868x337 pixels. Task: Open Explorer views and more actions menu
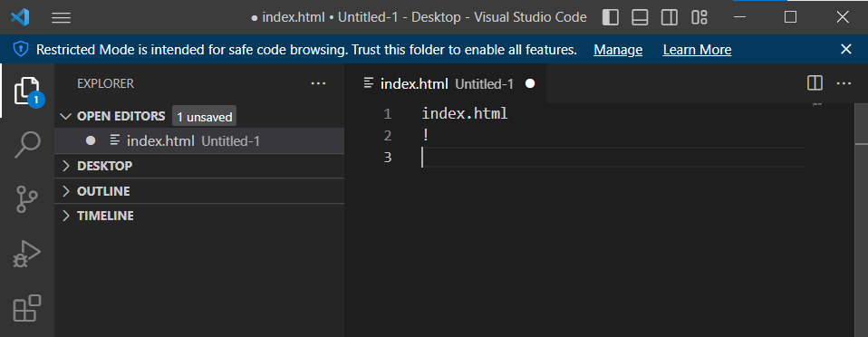point(318,83)
